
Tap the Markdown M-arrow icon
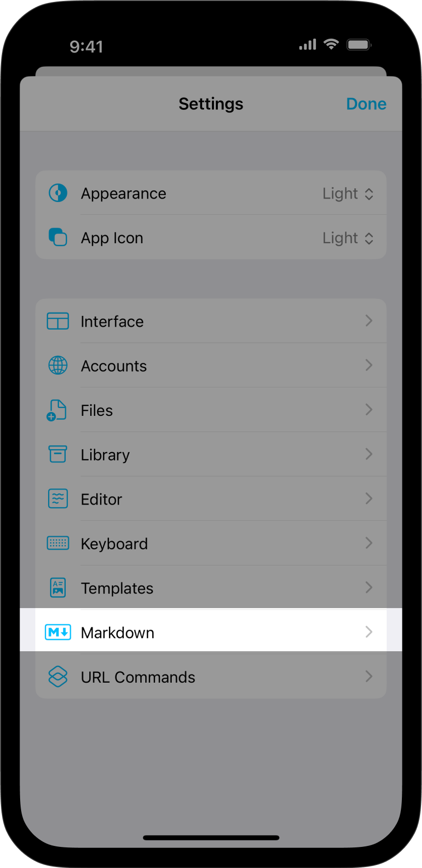(x=58, y=632)
